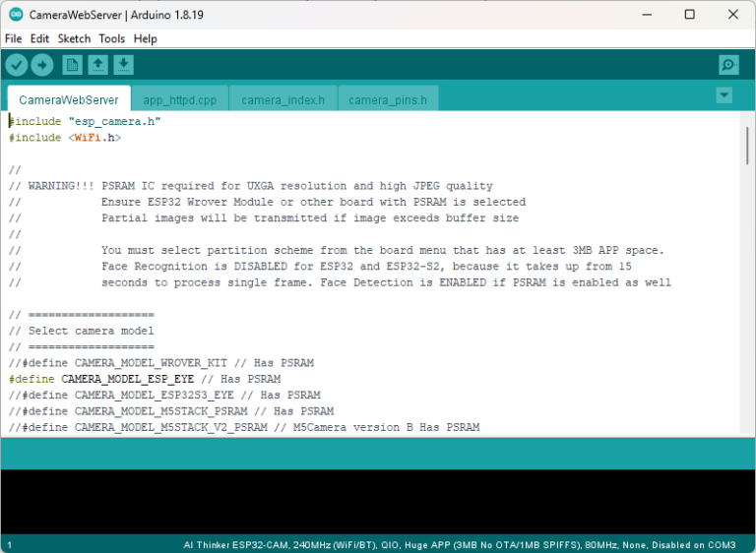Image resolution: width=756 pixels, height=553 pixels.
Task: Open the Help menu
Action: point(145,38)
